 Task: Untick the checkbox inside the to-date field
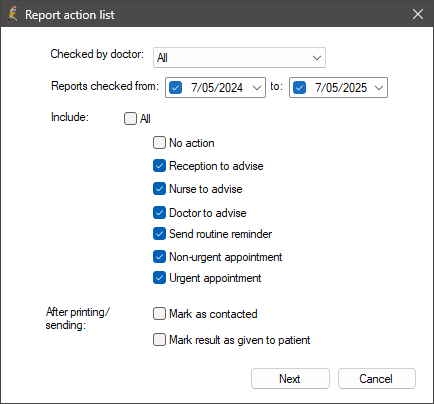[x=299, y=88]
